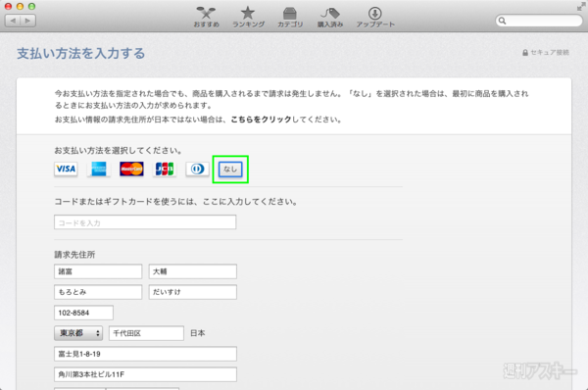Click the first name field containing 大輔
588x390 pixels.
(x=193, y=271)
